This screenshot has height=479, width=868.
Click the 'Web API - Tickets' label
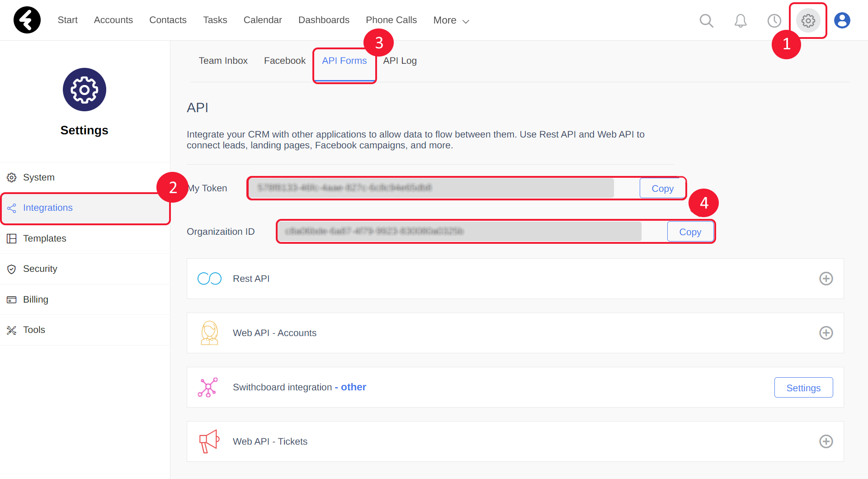click(270, 441)
